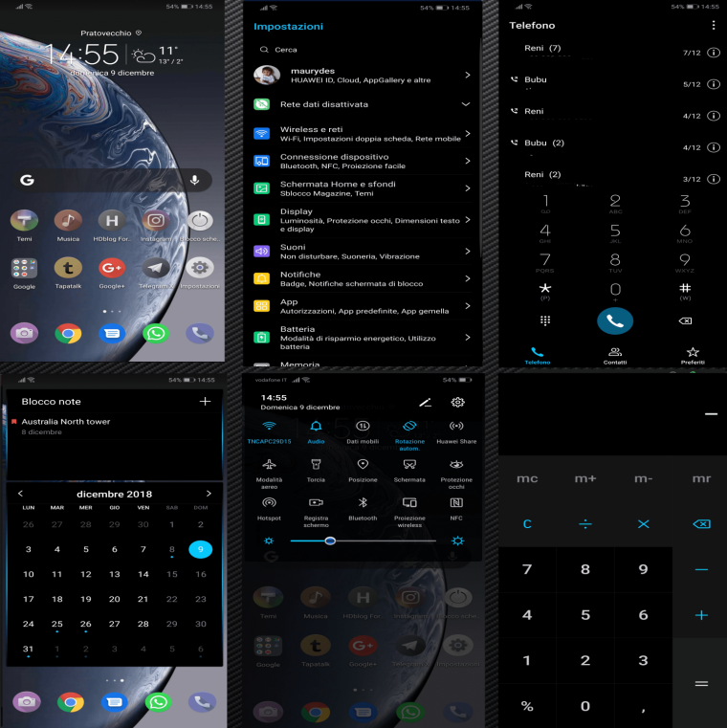Image resolution: width=727 pixels, height=728 pixels.
Task: Open the three-dot menu in Telefono
Action: tap(714, 25)
